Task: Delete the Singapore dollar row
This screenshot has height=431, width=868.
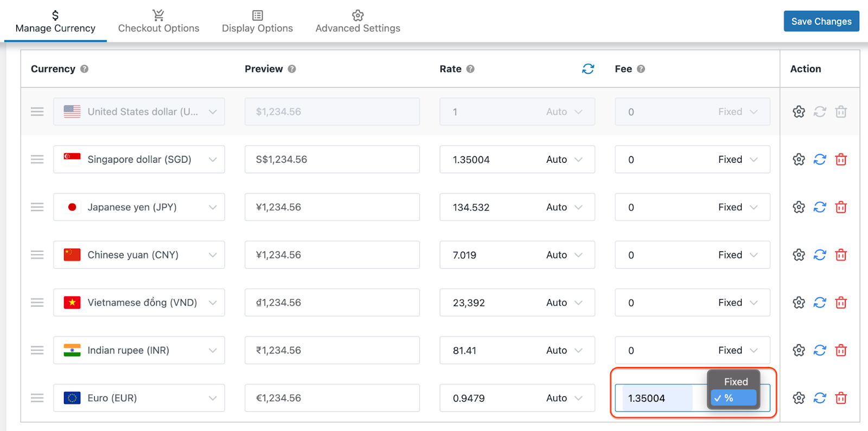Action: pos(840,160)
